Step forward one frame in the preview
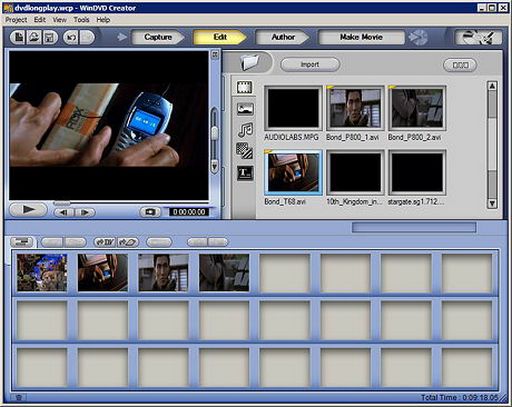Screen dimensions: 512x407 85,212
